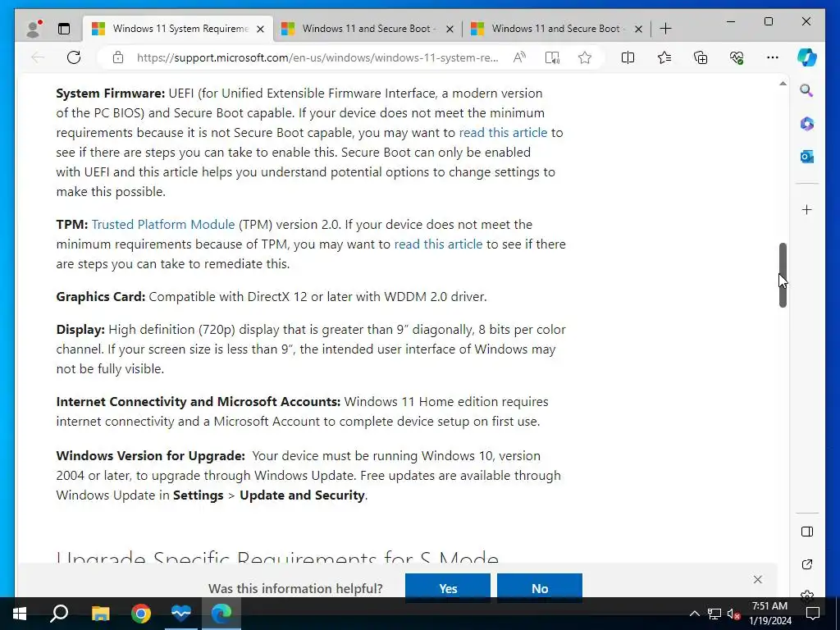Launch Copilot from the toolbar
840x630 pixels.
807,57
